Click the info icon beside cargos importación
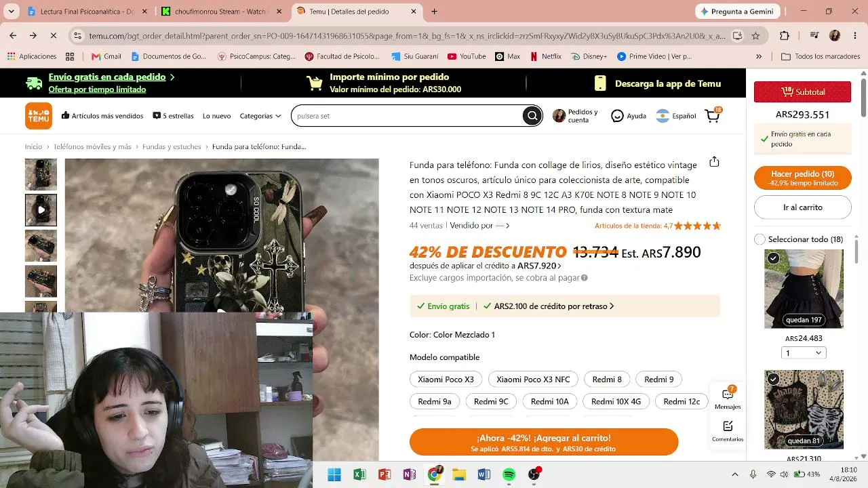Screen dimensions: 868x488 585,278
